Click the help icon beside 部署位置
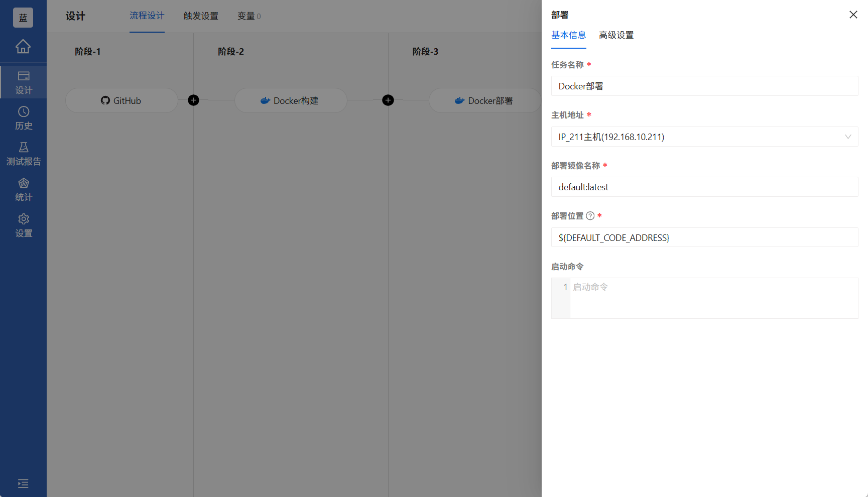The width and height of the screenshot is (868, 497). coord(590,216)
